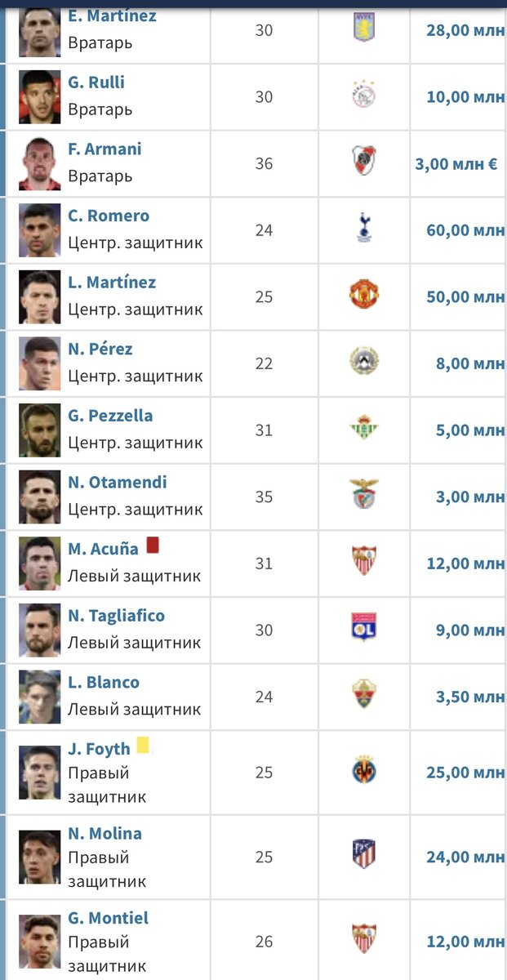507x980 pixels.
Task: Click the Atletico Madrid crest beside Molina
Action: click(364, 855)
